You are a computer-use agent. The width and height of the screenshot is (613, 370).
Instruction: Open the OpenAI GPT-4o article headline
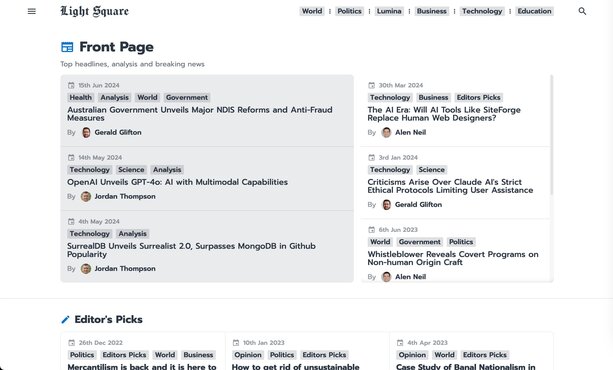click(177, 182)
